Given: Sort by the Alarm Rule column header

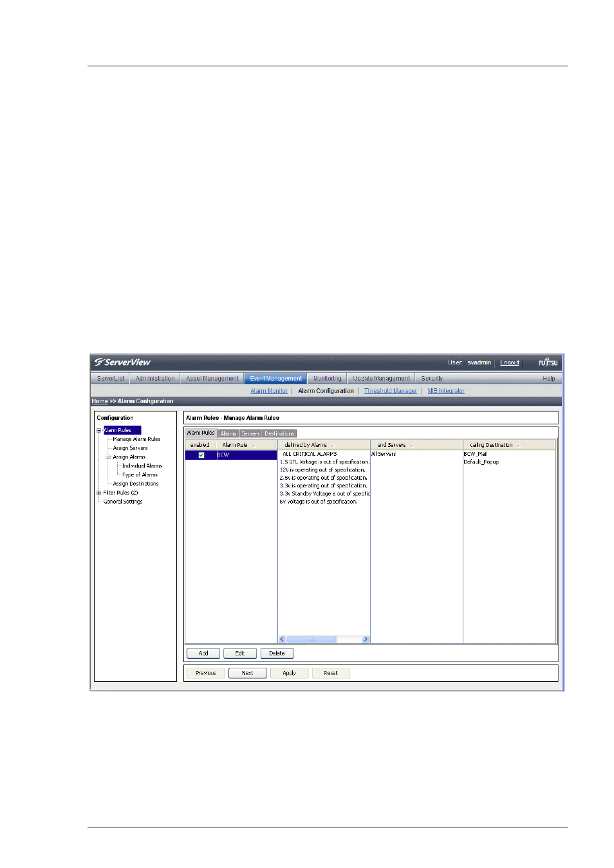Looking at the screenshot, I should click(x=246, y=445).
